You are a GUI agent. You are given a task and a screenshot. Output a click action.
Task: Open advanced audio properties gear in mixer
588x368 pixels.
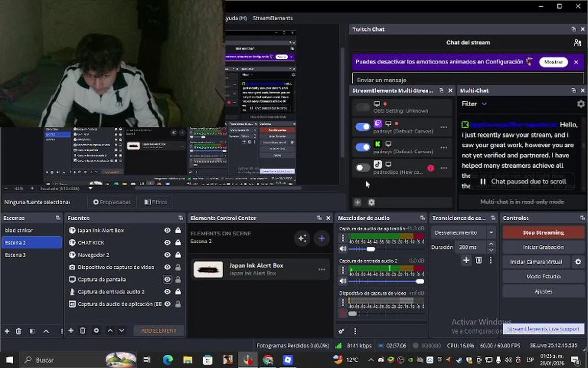(341, 331)
